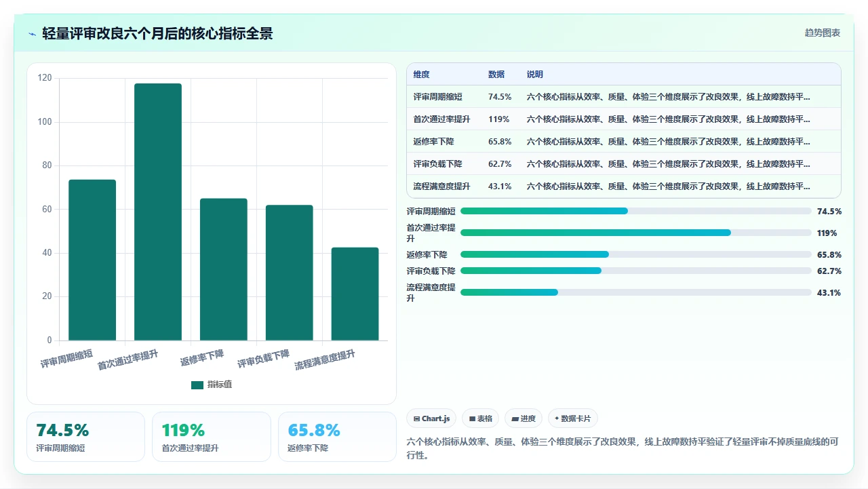Click the 评审负载下降 progress bar
Viewport: 868px width, 489px height.
(x=635, y=271)
